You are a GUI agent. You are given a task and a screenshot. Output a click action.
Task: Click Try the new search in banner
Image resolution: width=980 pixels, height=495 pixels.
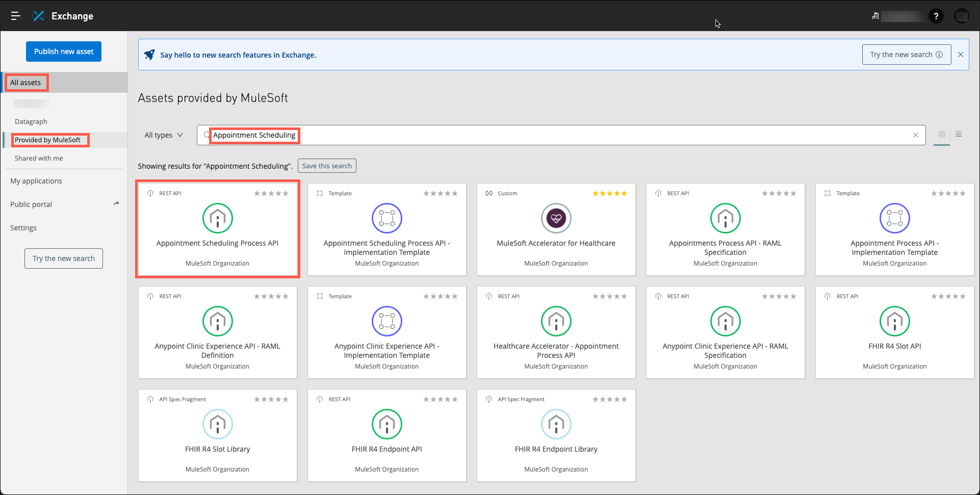click(907, 55)
